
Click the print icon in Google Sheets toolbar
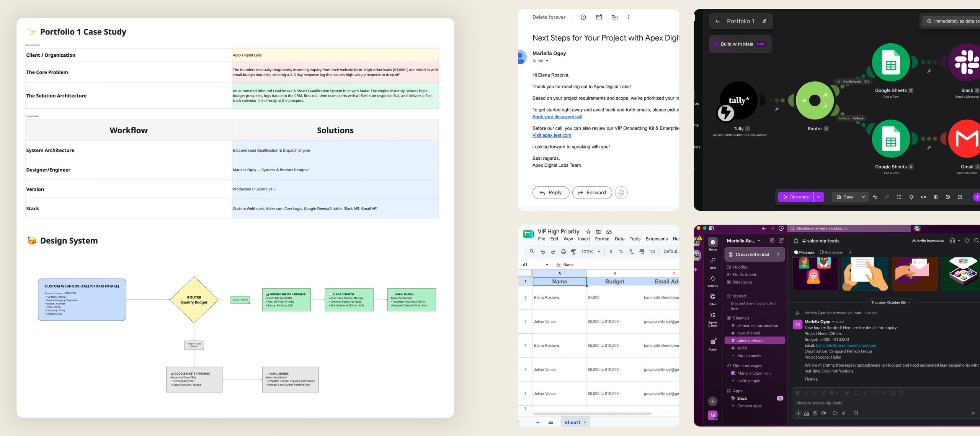pyautogui.click(x=563, y=252)
